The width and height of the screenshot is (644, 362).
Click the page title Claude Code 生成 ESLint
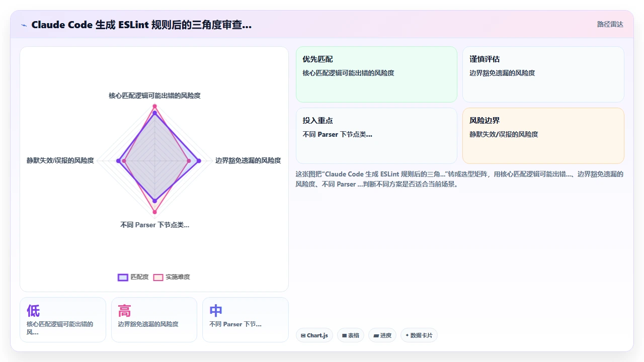[141, 25]
